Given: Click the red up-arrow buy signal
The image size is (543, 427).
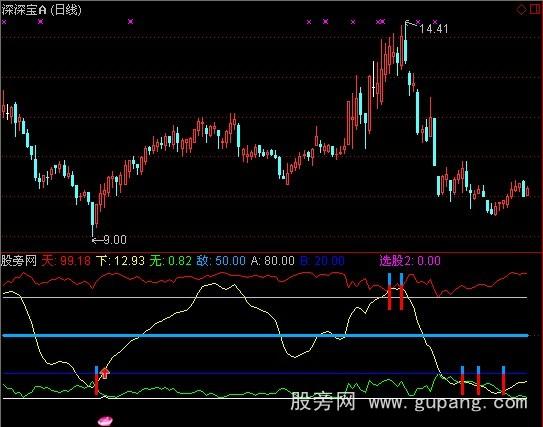Looking at the screenshot, I should [105, 373].
